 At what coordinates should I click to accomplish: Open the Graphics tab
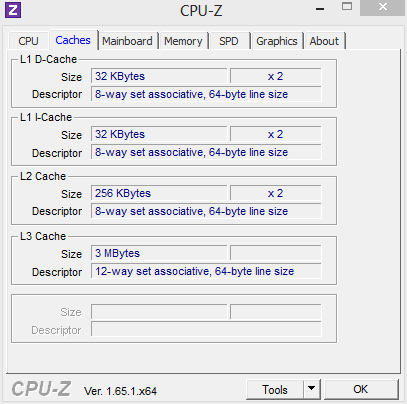[277, 41]
